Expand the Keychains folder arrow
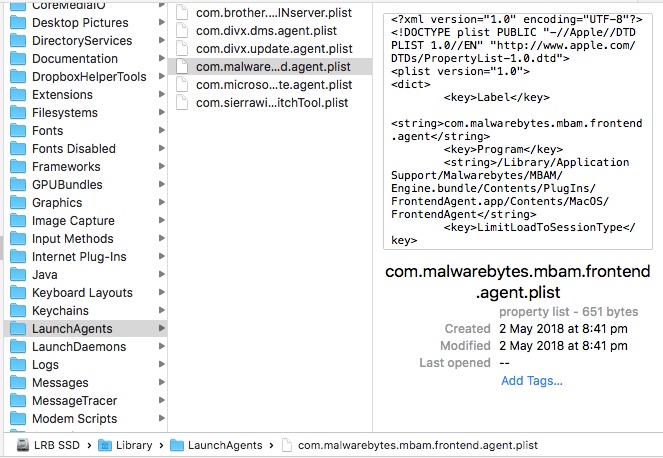The width and height of the screenshot is (663, 458). pyautogui.click(x=162, y=310)
